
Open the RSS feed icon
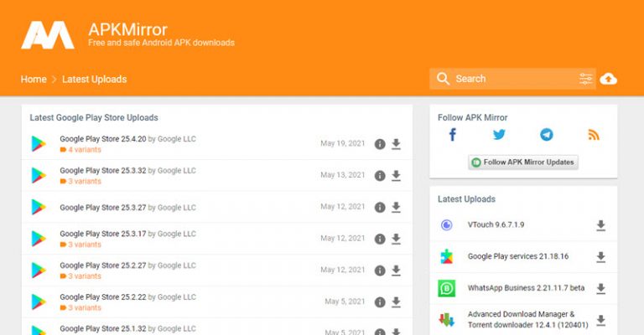click(594, 135)
